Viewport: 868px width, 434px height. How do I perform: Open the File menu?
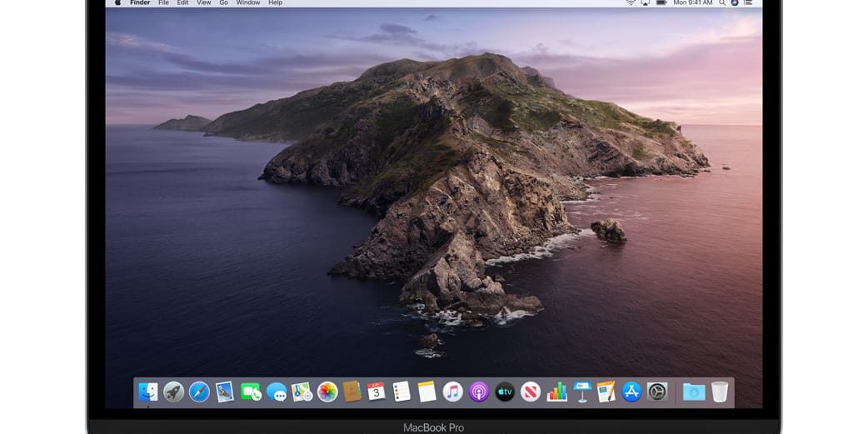[164, 2]
